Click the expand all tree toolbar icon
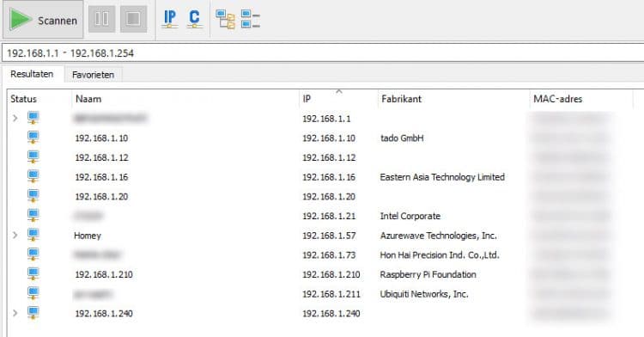 pos(225,19)
